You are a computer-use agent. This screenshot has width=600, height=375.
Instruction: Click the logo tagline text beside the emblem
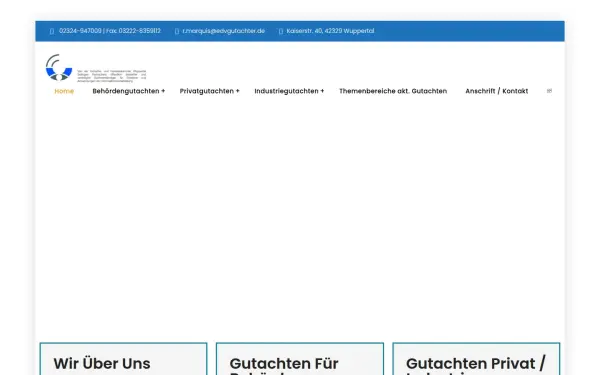pyautogui.click(x=112, y=76)
